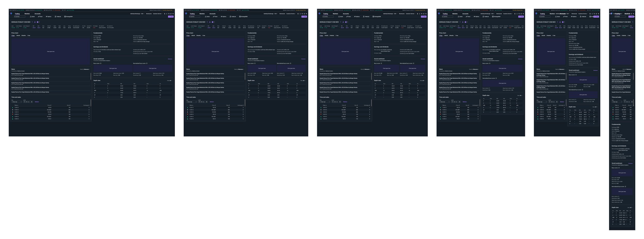Sort by Exchange in widest frame Time and sales
The width and height of the screenshot is (644, 239).
86,105
